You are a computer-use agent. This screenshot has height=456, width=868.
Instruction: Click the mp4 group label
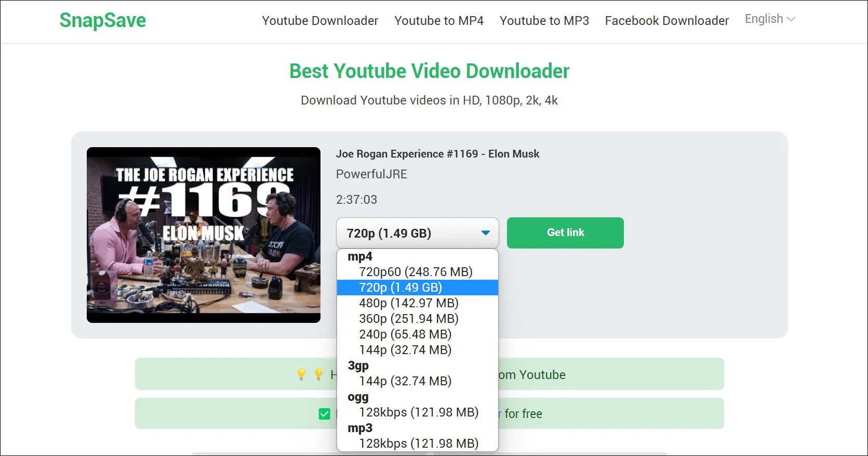360,256
